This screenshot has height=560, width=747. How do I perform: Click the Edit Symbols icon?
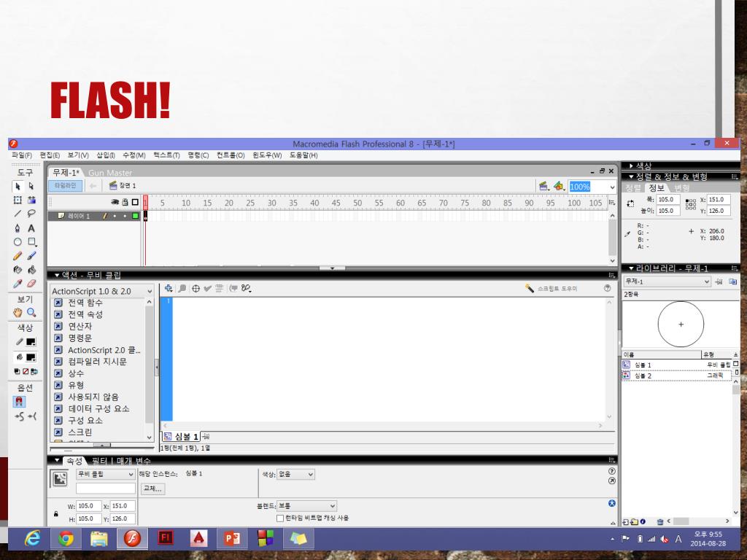pyautogui.click(x=559, y=186)
